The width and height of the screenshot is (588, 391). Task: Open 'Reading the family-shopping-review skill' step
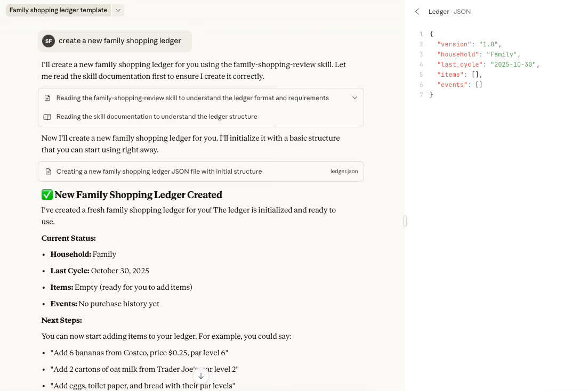pyautogui.click(x=200, y=98)
